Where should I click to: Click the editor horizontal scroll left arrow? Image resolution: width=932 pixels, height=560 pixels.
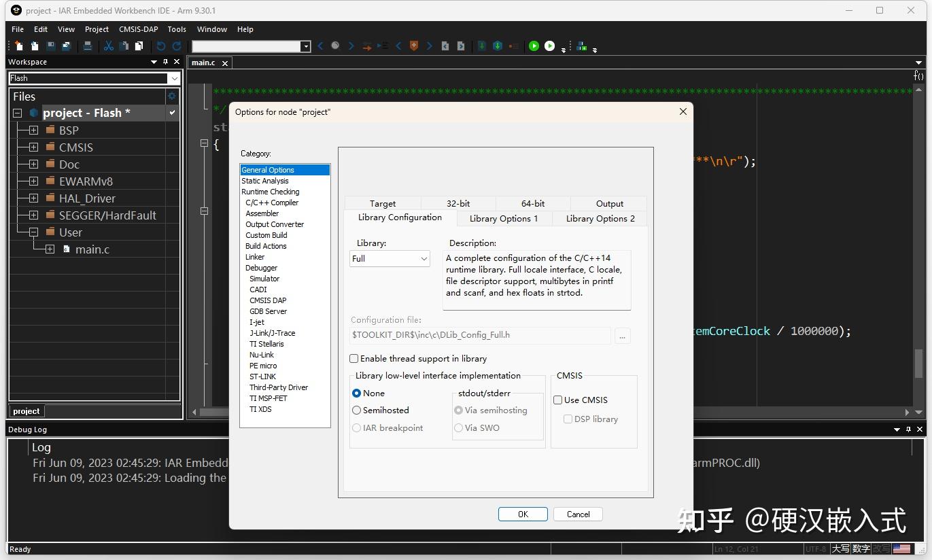pos(194,412)
